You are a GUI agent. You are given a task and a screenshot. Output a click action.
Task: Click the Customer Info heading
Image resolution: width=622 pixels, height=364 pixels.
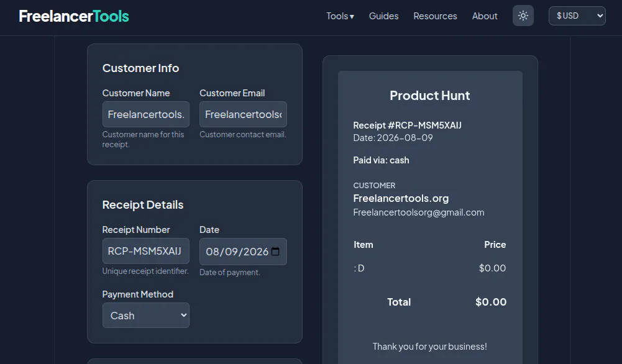(x=140, y=68)
